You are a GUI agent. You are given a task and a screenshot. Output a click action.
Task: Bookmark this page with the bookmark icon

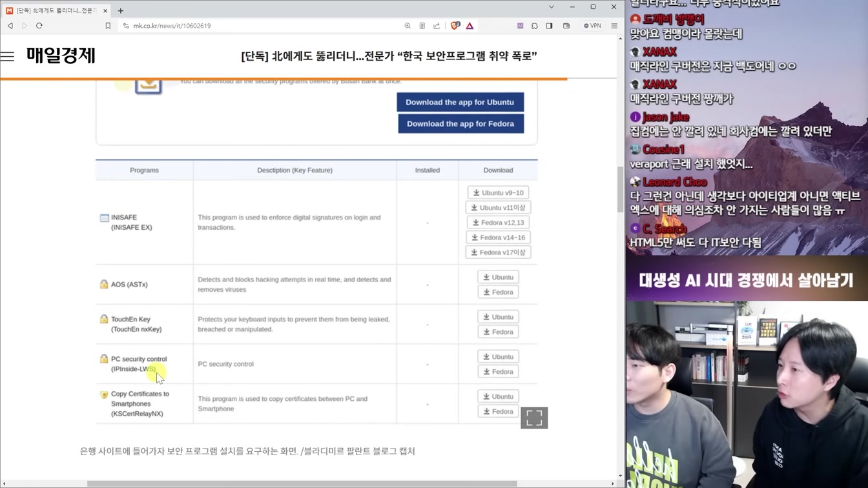pyautogui.click(x=108, y=26)
